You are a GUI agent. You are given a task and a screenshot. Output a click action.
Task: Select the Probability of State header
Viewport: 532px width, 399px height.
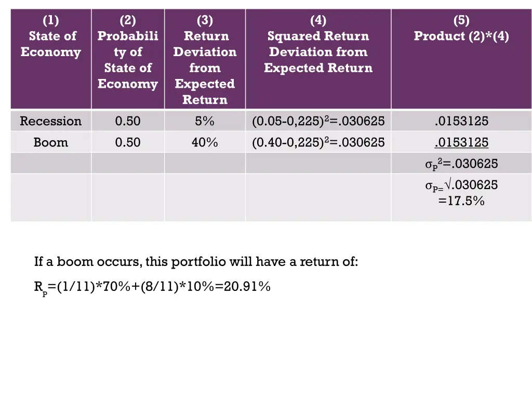tap(128, 59)
